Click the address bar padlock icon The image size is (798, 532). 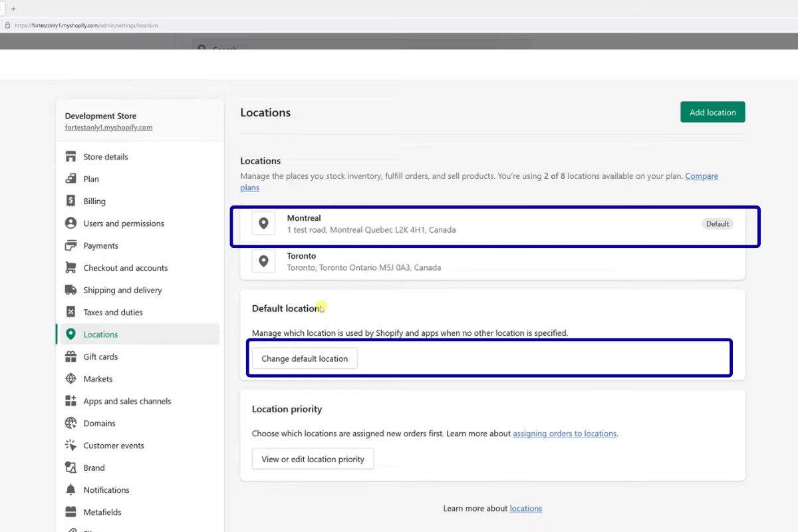point(7,25)
